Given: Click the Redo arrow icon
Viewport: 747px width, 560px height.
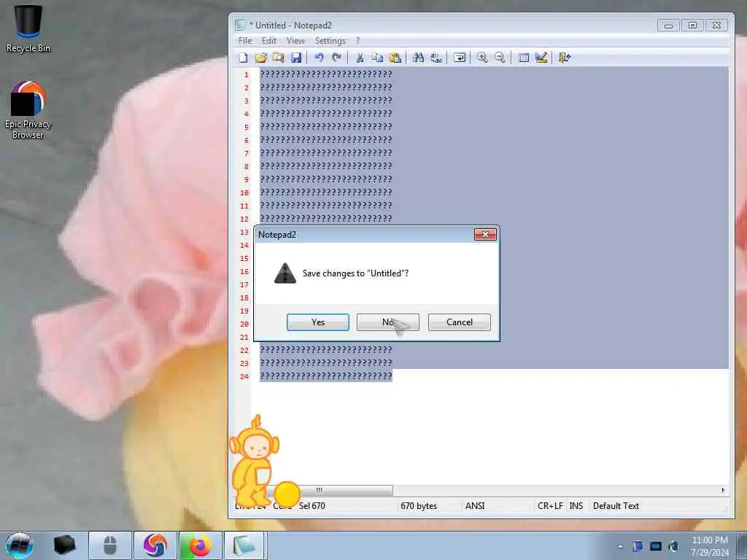Looking at the screenshot, I should point(336,58).
